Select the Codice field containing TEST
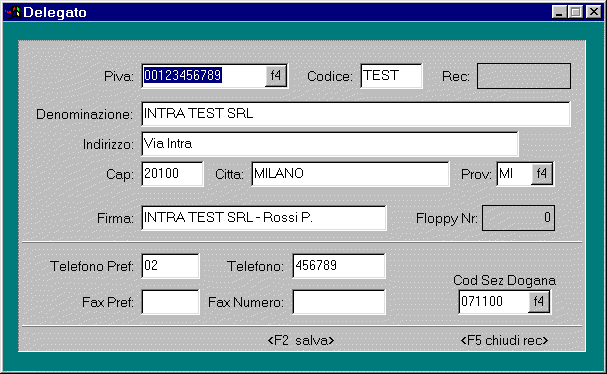The height and width of the screenshot is (374, 607). (391, 75)
